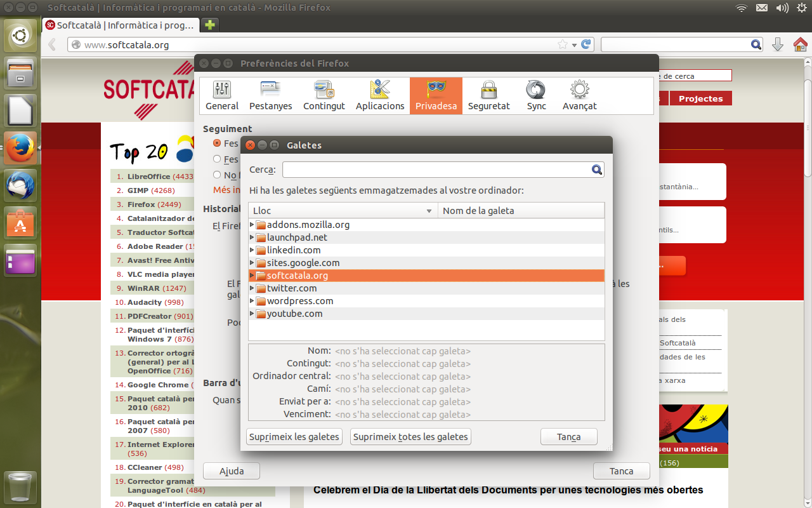Open Thunderbird from launcher
The width and height of the screenshot is (812, 508).
[x=21, y=185]
